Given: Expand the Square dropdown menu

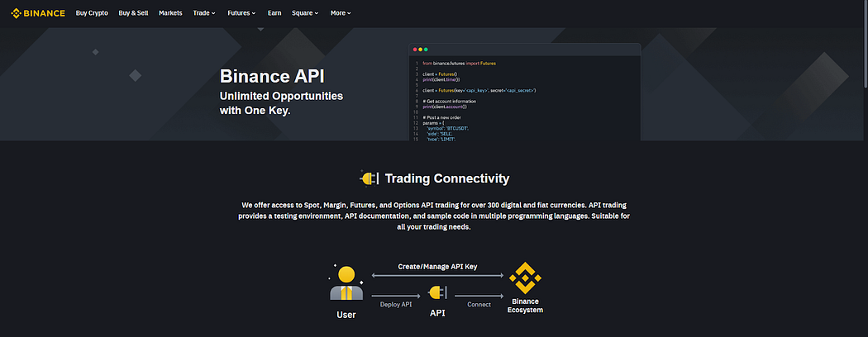Looking at the screenshot, I should (x=306, y=12).
